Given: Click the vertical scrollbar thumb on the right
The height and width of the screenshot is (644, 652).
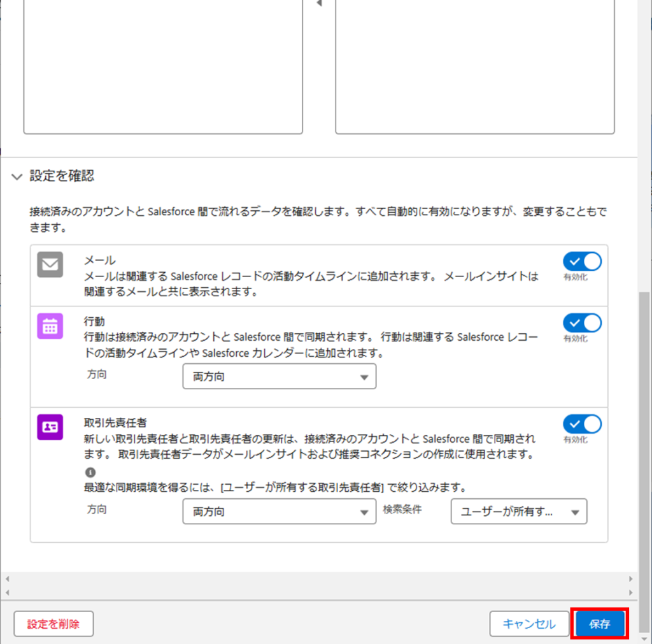Looking at the screenshot, I should (644, 461).
